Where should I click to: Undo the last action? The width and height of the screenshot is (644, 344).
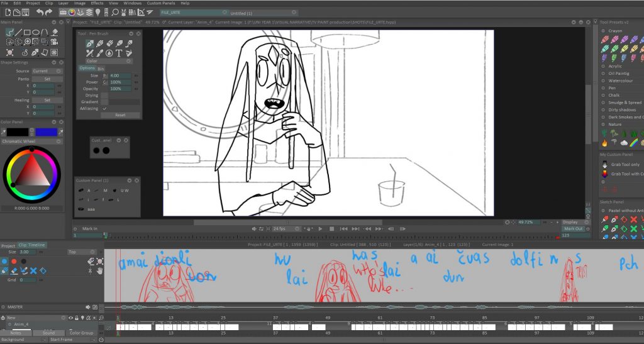[x=40, y=13]
